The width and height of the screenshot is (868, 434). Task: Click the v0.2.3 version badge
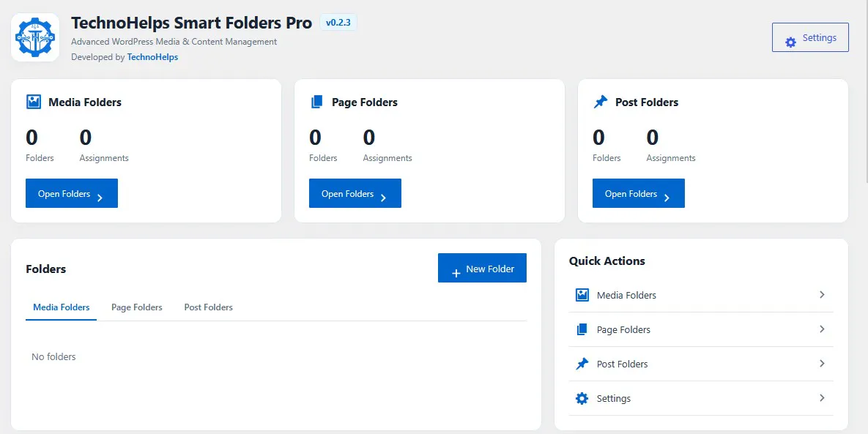[x=338, y=23]
